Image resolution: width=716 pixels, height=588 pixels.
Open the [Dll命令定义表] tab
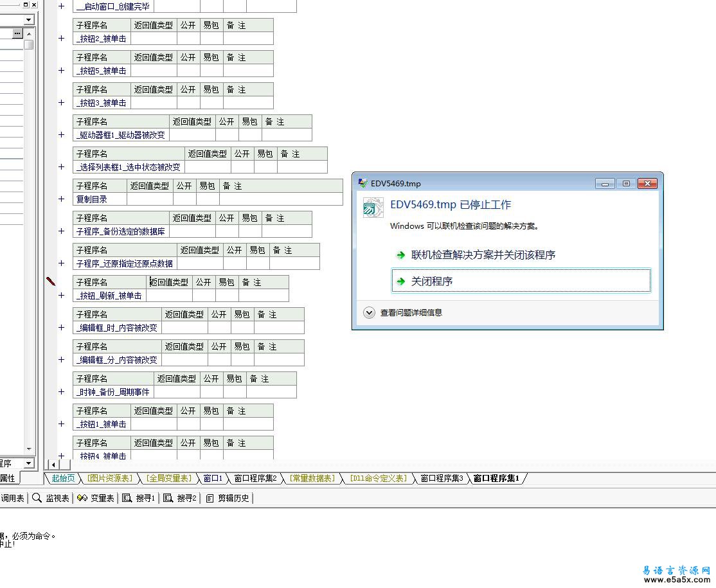378,478
